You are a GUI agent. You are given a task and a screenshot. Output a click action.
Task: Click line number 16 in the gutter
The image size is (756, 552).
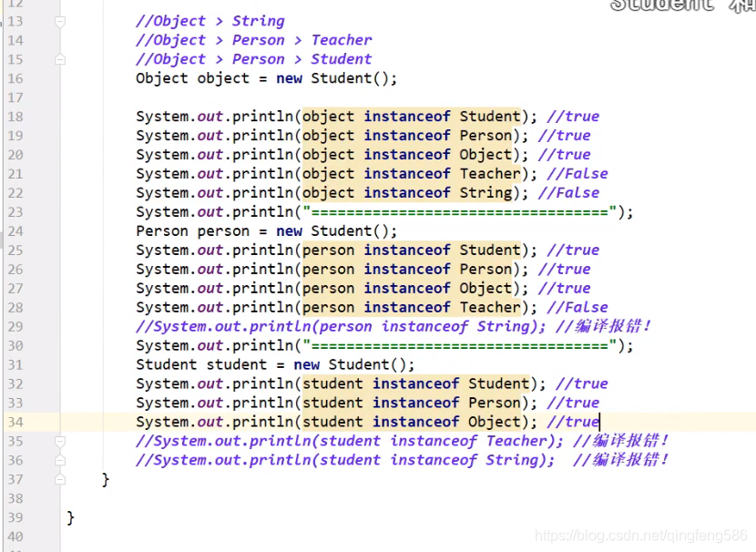[x=15, y=78]
